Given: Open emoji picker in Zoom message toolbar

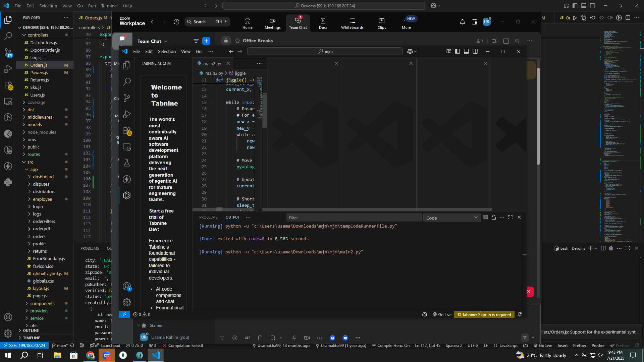Looking at the screenshot, I should pos(235,338).
